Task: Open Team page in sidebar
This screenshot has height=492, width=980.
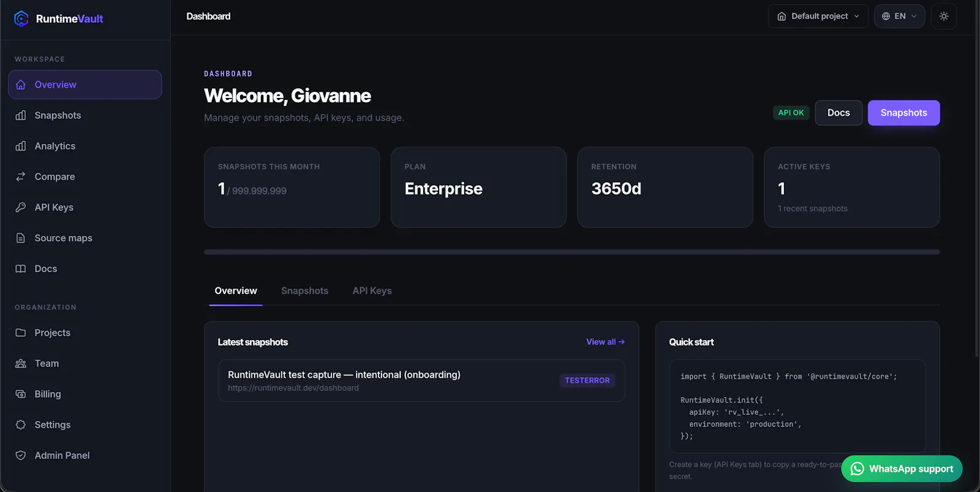Action: point(85,363)
